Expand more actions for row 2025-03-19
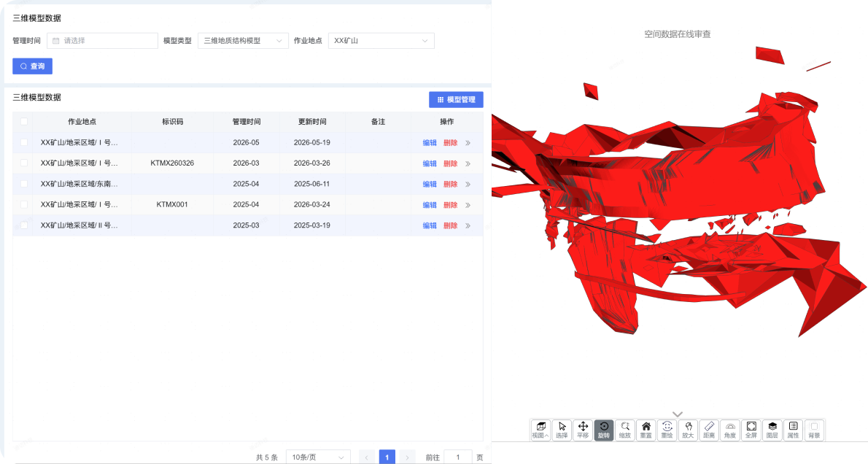Viewport: 868px width, 464px height. [x=468, y=225]
